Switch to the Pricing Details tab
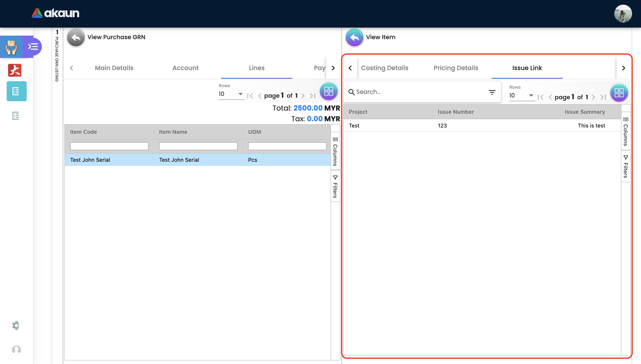 pos(456,68)
